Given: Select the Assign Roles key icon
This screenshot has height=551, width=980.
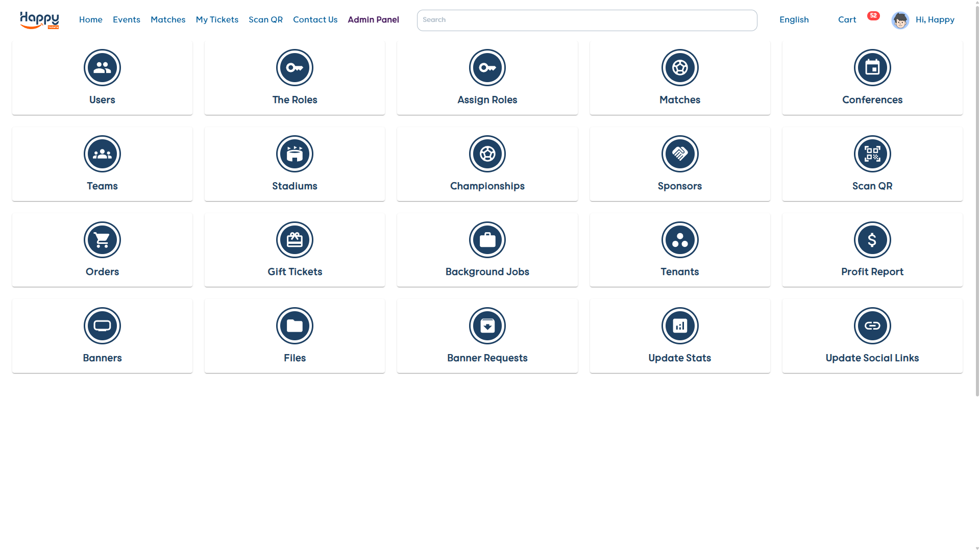Looking at the screenshot, I should (x=487, y=67).
